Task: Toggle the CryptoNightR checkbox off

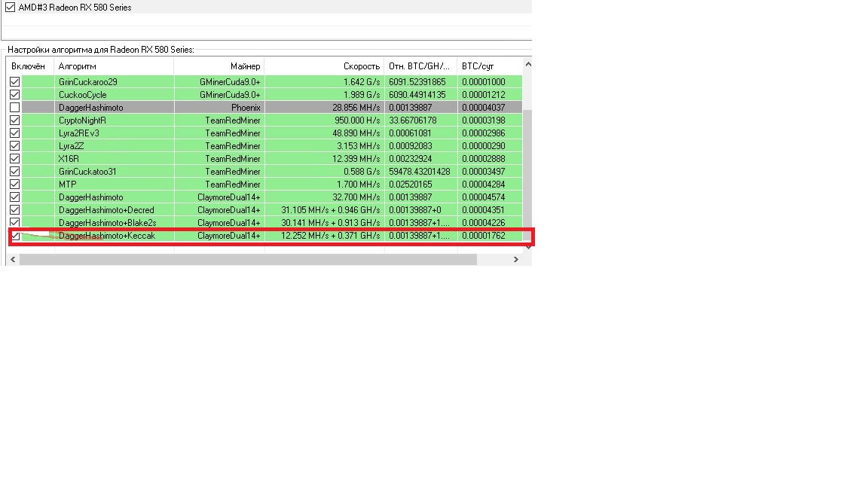Action: [x=14, y=120]
